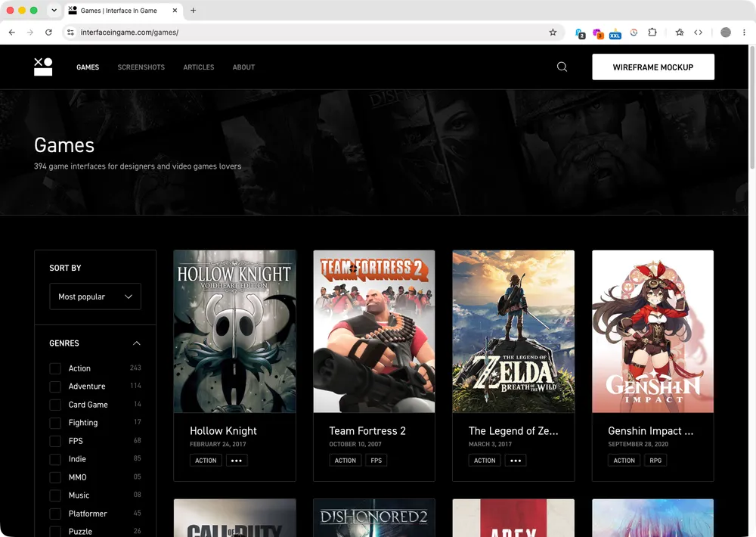Click the RPG tag on Genshin Impact
The height and width of the screenshot is (537, 756).
click(x=655, y=461)
